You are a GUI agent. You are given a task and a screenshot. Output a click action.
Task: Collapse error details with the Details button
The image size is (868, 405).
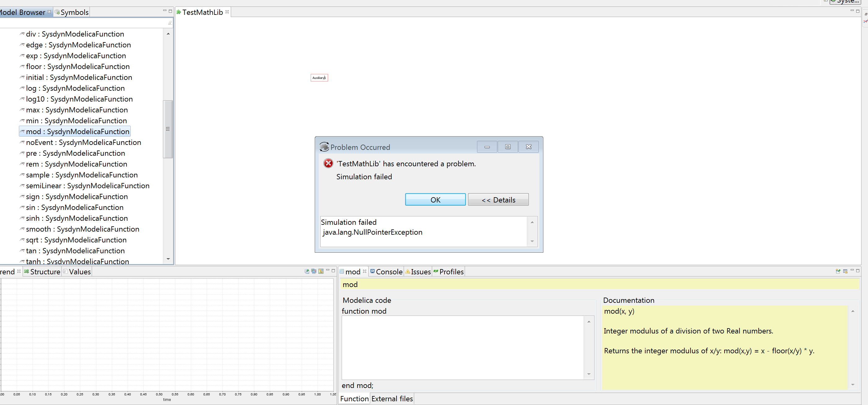(x=498, y=200)
